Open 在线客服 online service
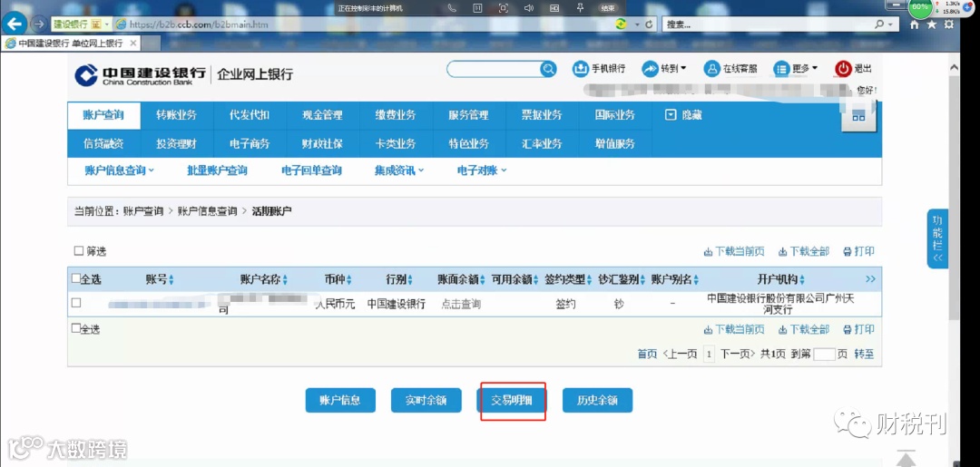 730,69
